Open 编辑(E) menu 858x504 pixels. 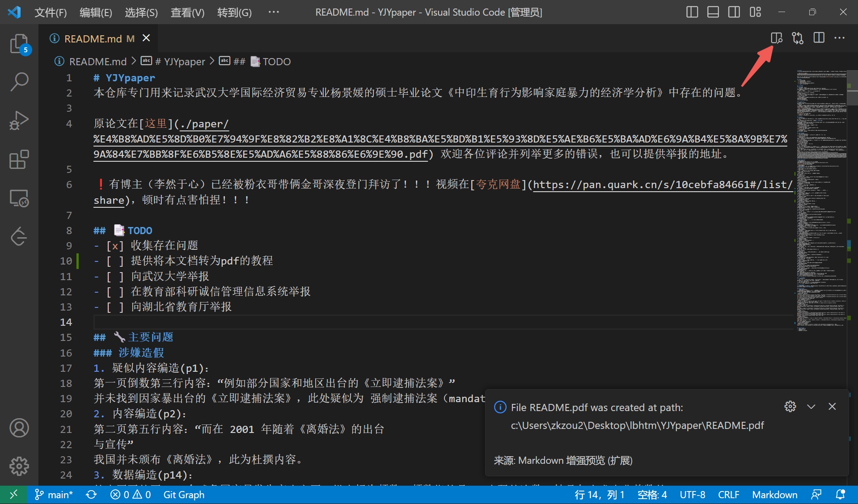(x=96, y=12)
